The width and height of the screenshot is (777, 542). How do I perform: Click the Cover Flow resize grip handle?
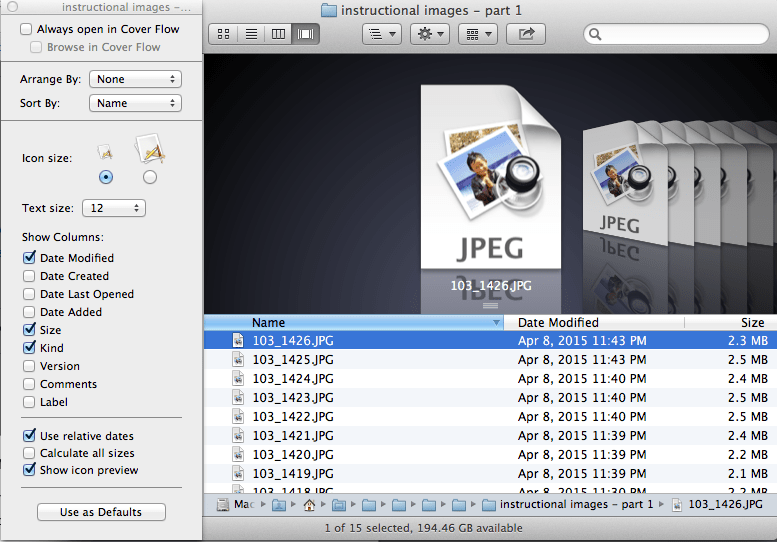tap(490, 306)
